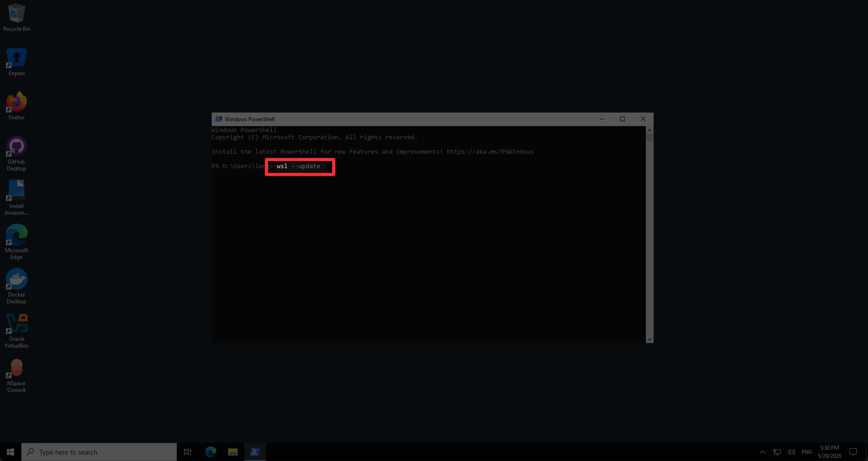Launch Edge from the taskbar
The image size is (868, 461).
click(x=211, y=452)
